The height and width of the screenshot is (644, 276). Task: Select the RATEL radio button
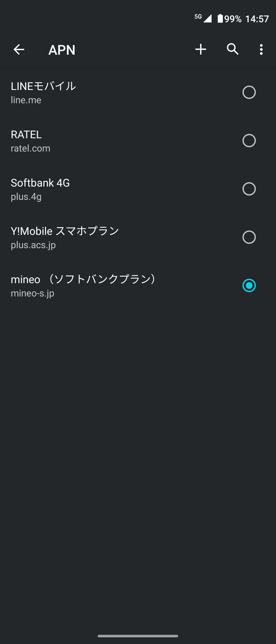tap(249, 141)
